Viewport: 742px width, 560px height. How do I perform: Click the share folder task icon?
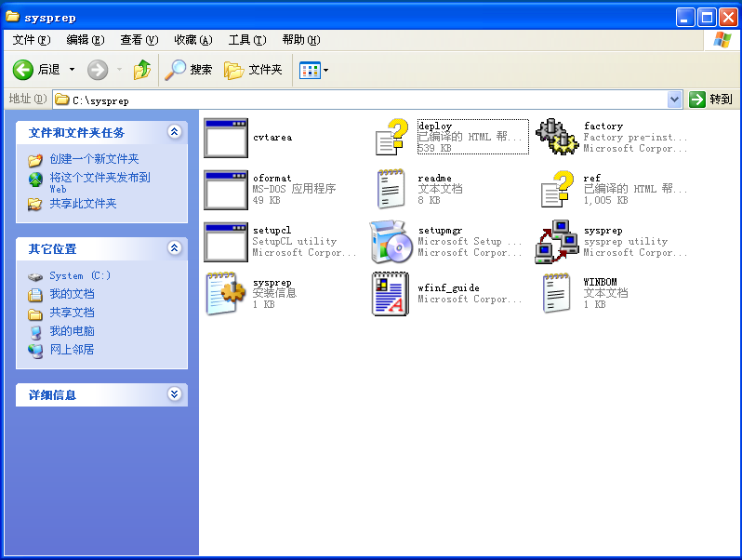(35, 204)
